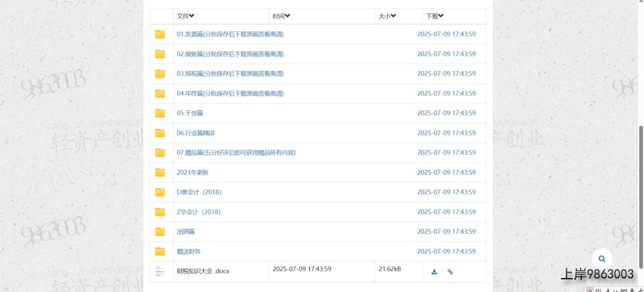Open the 02.做账篇 folder link

point(230,54)
